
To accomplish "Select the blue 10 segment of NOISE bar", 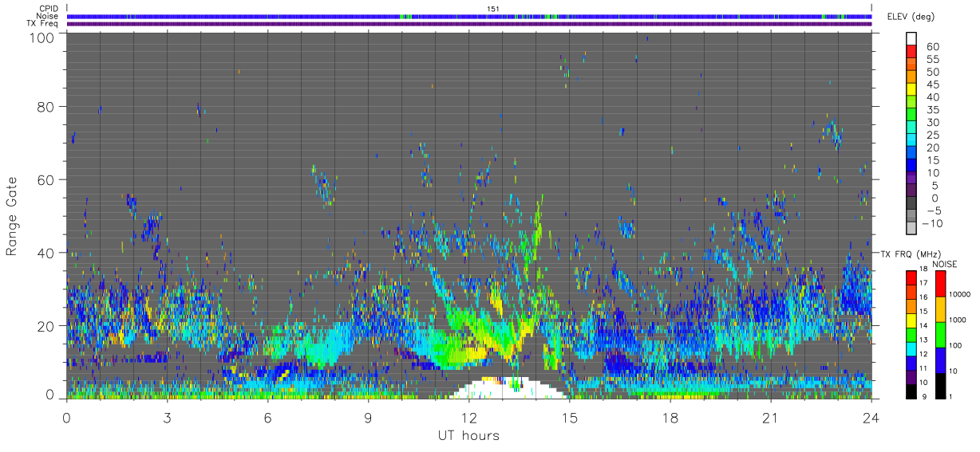I will pos(940,360).
